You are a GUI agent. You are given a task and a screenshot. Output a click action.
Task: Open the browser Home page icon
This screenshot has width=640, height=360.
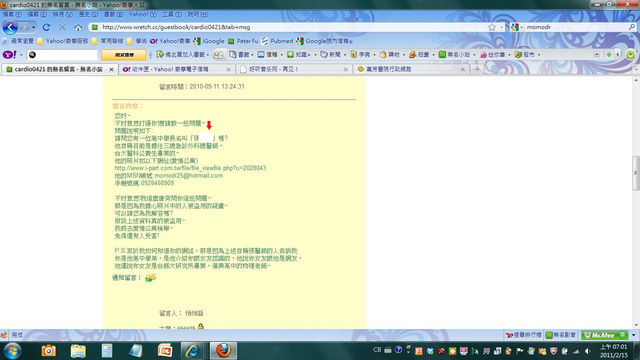pyautogui.click(x=78, y=27)
